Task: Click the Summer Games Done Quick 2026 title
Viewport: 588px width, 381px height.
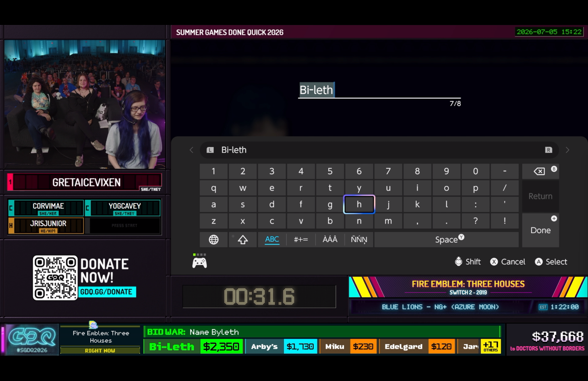Action: pyautogui.click(x=230, y=32)
